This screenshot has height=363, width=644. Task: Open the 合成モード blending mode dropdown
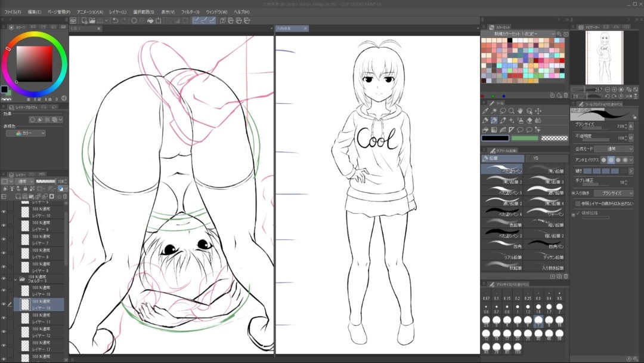pos(614,149)
